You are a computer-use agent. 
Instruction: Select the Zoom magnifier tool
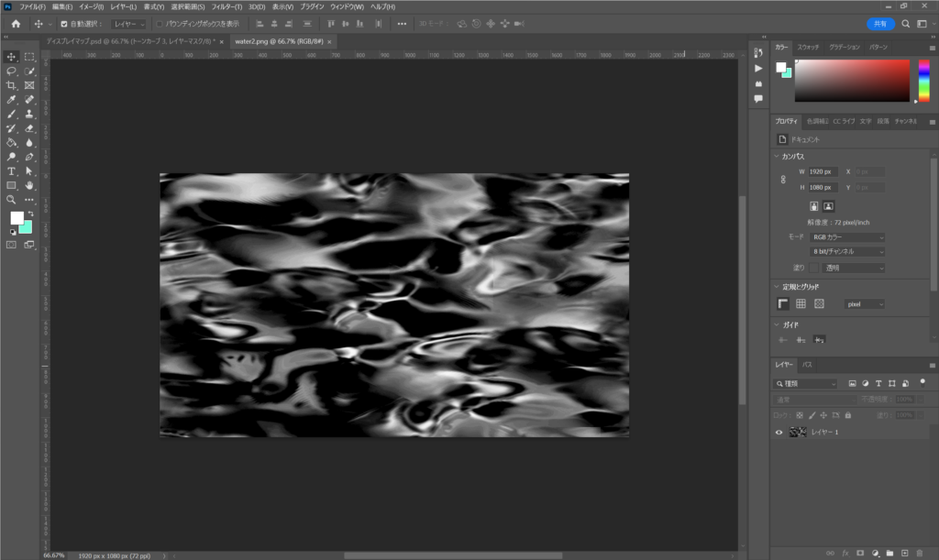pos(12,199)
